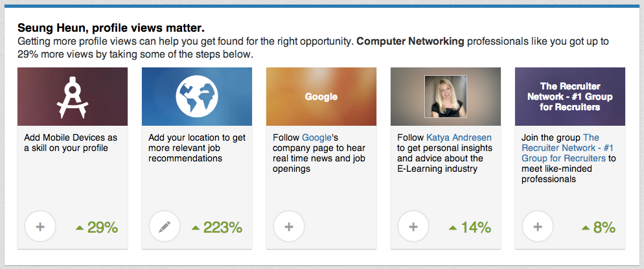The width and height of the screenshot is (644, 269).
Task: Click the 8% views increase indicator
Action: pyautogui.click(x=599, y=228)
